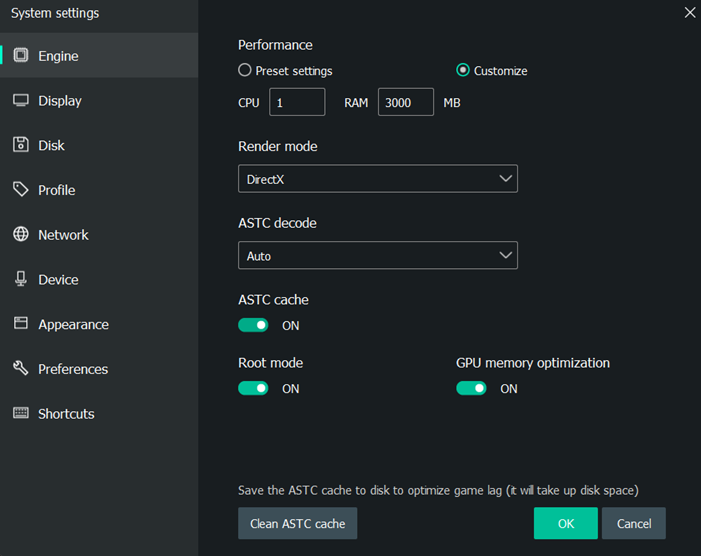Disable the Root mode toggle

point(253,388)
